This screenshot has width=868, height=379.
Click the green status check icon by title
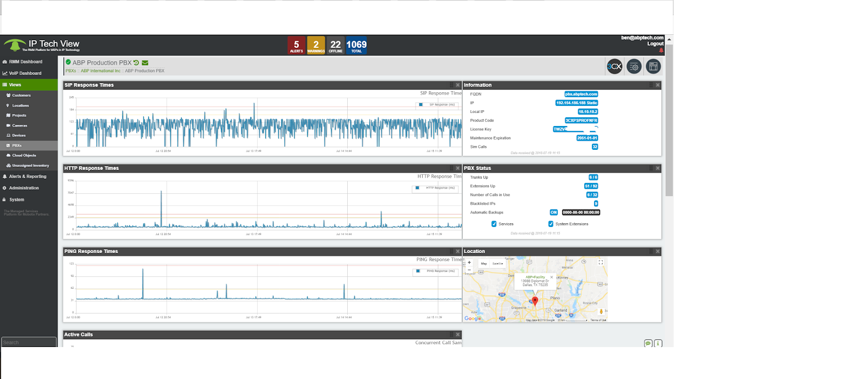[x=68, y=62]
